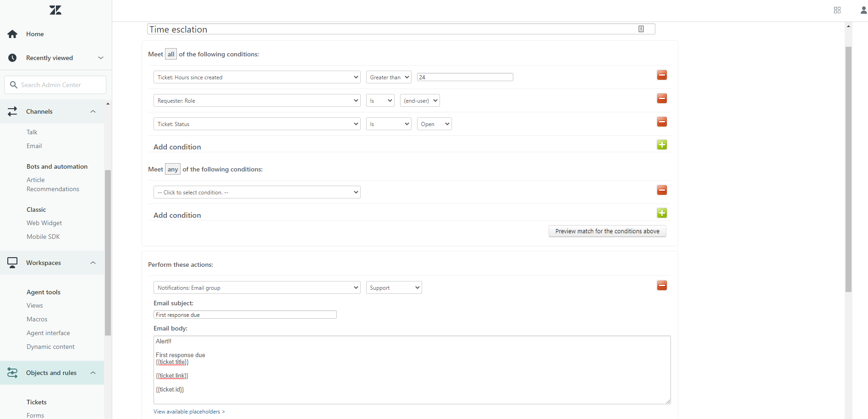
Task: Open the Click to select condition dropdown
Action: [257, 192]
